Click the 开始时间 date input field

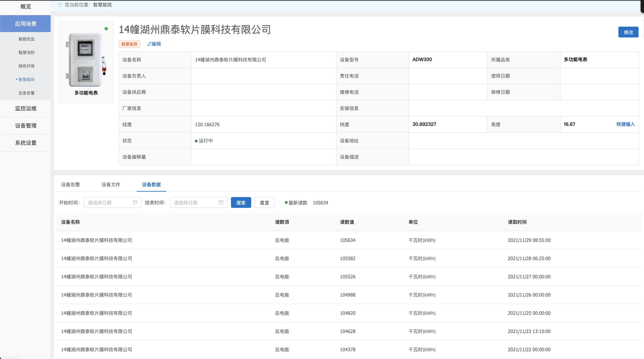[113, 202]
